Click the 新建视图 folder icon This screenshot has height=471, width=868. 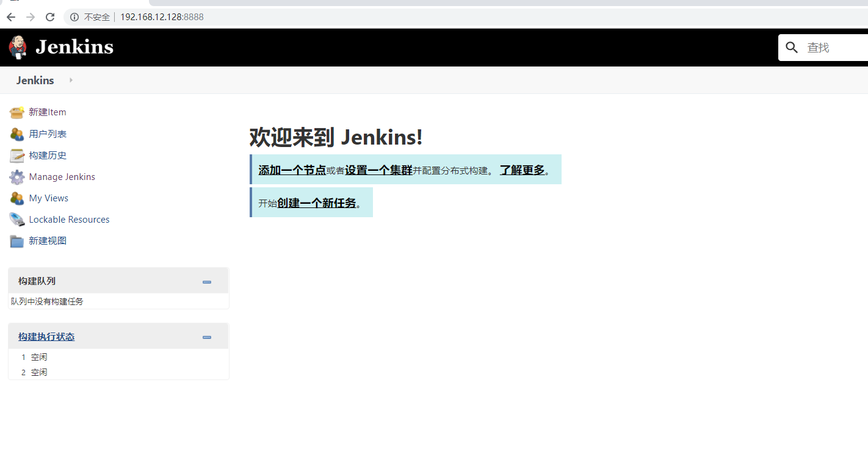click(17, 241)
